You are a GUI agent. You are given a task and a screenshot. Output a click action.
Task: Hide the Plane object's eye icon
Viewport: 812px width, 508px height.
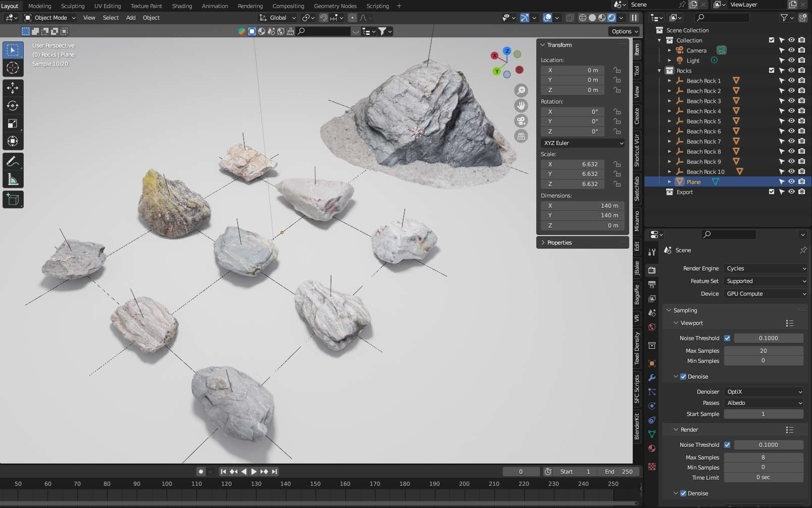point(791,181)
